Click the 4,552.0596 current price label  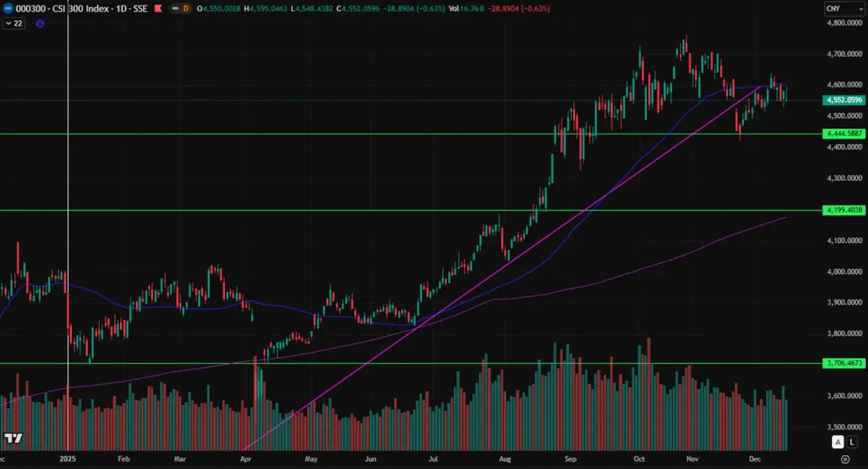(843, 101)
